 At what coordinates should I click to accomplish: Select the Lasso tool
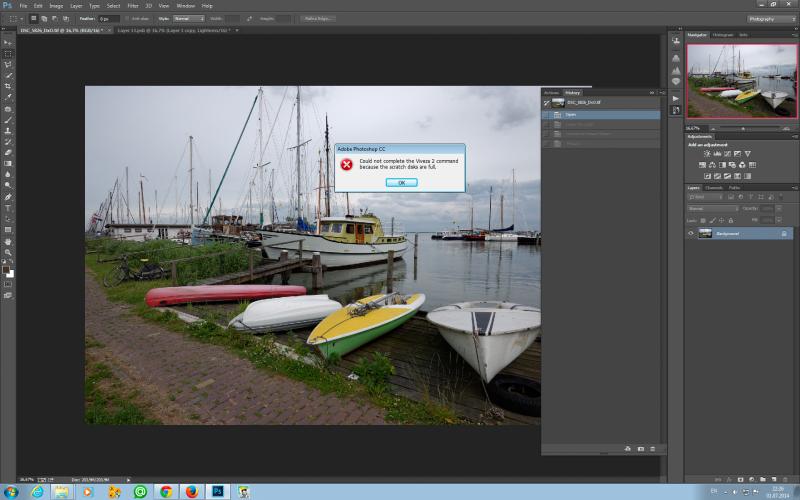[x=8, y=65]
